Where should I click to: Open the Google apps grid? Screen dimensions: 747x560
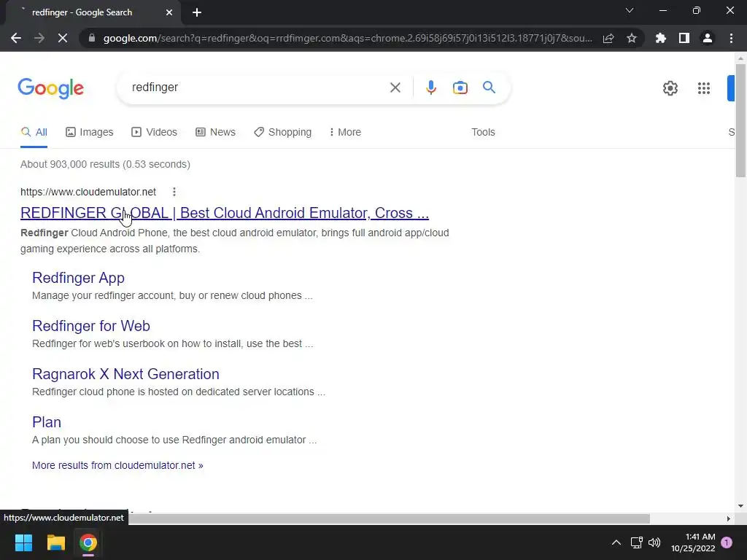[x=704, y=88]
